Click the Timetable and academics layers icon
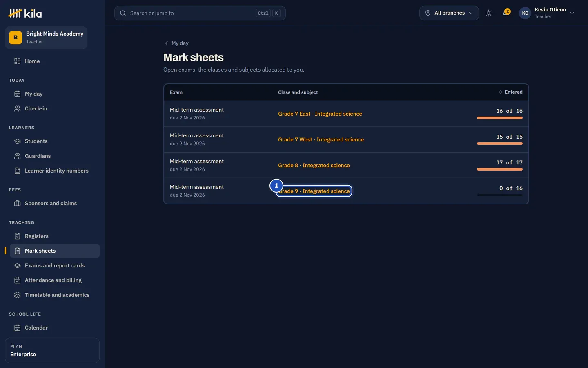Screen dimensions: 588x368 [17, 295]
